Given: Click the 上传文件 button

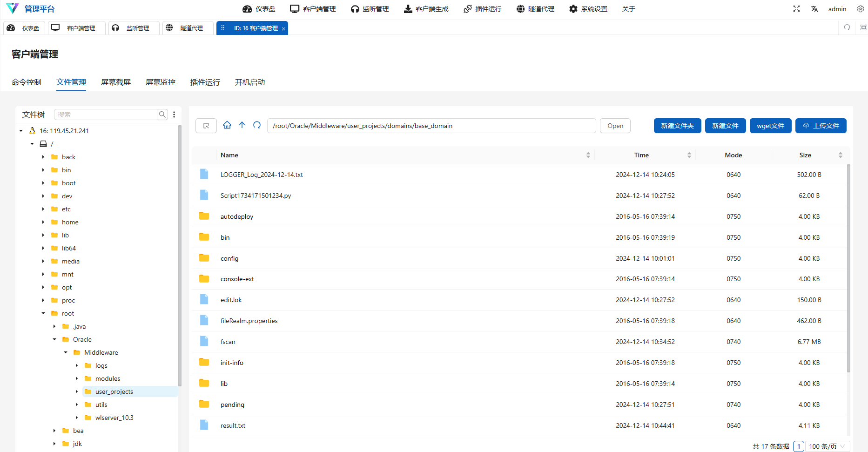Looking at the screenshot, I should tap(821, 126).
